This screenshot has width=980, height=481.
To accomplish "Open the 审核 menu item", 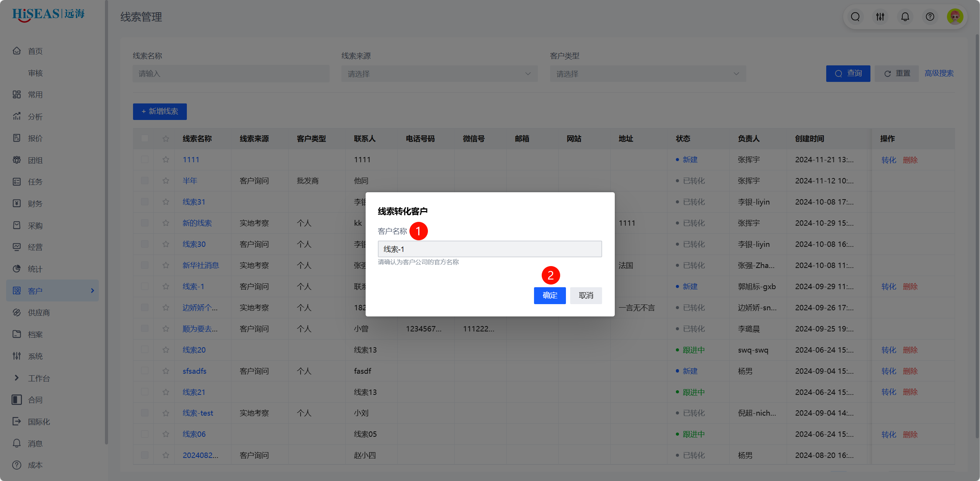I will click(x=35, y=73).
